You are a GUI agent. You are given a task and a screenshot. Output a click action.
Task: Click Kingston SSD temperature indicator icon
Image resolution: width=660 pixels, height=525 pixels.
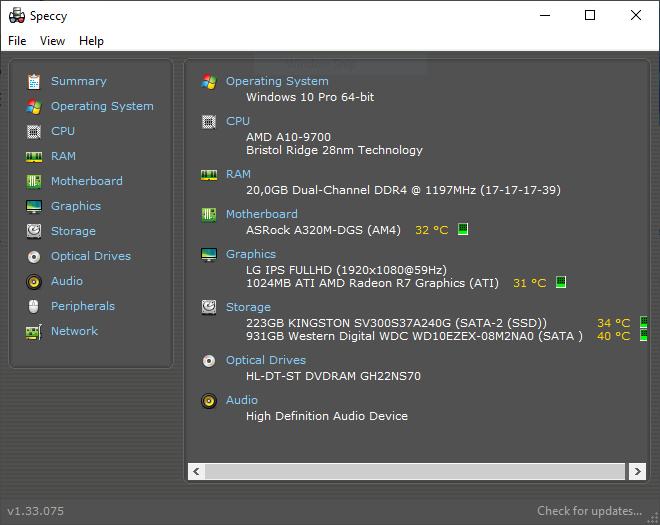(644, 322)
